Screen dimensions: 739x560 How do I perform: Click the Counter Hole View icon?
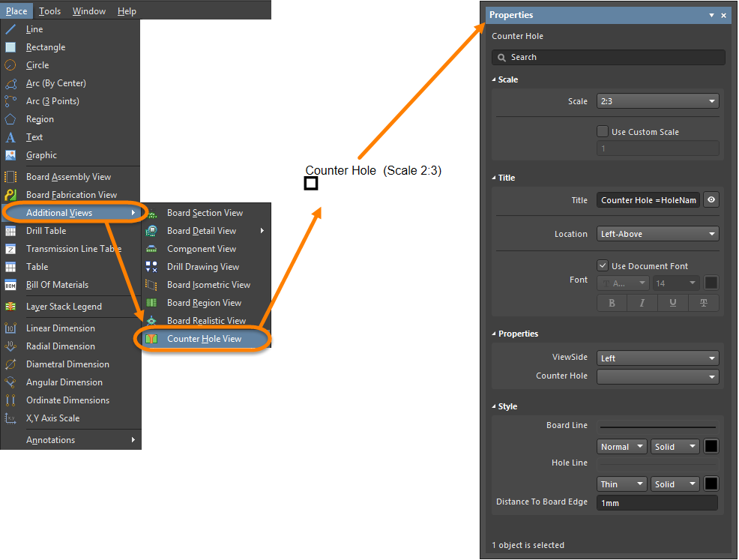point(151,339)
